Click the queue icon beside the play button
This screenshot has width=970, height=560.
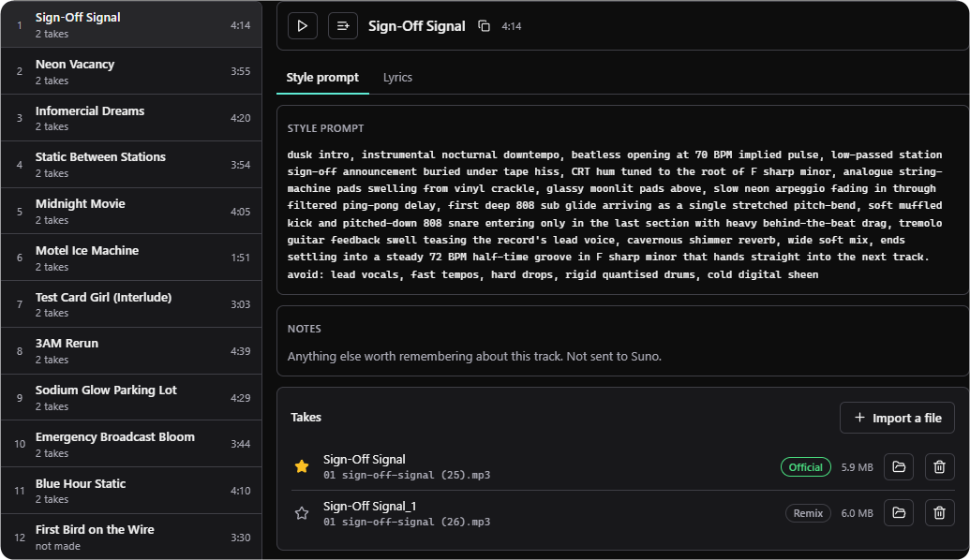343,26
